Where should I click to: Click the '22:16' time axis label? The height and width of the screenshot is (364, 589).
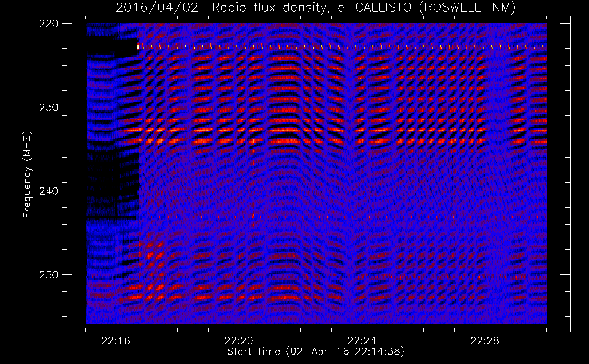point(116,341)
